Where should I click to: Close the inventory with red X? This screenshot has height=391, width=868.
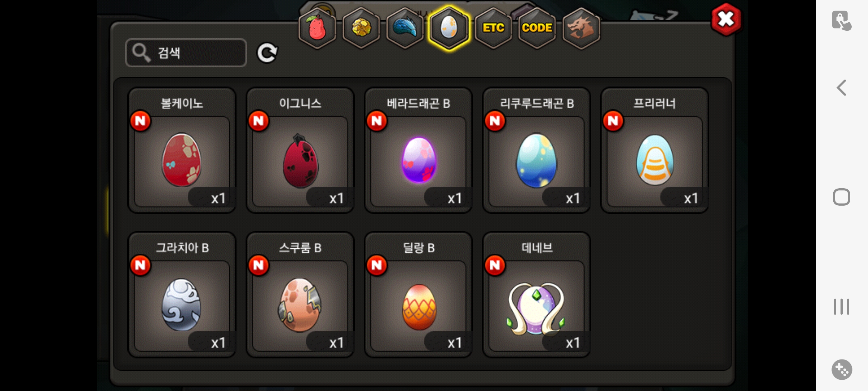click(726, 19)
